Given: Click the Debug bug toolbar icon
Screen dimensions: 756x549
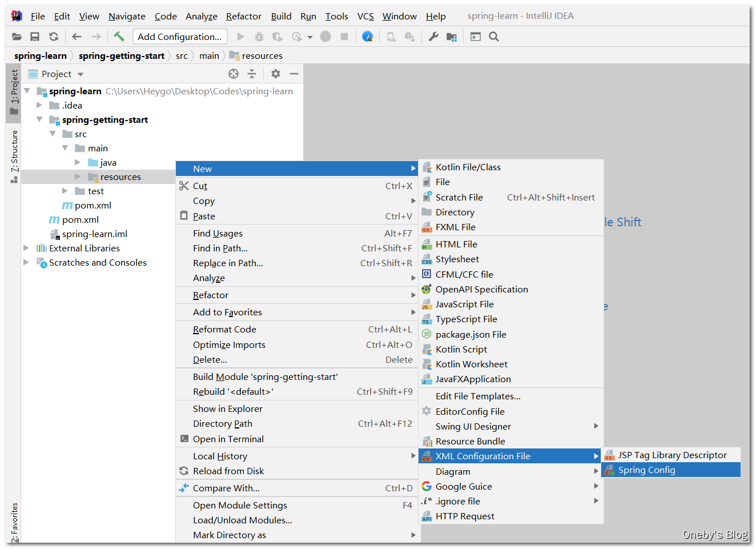Looking at the screenshot, I should point(259,37).
